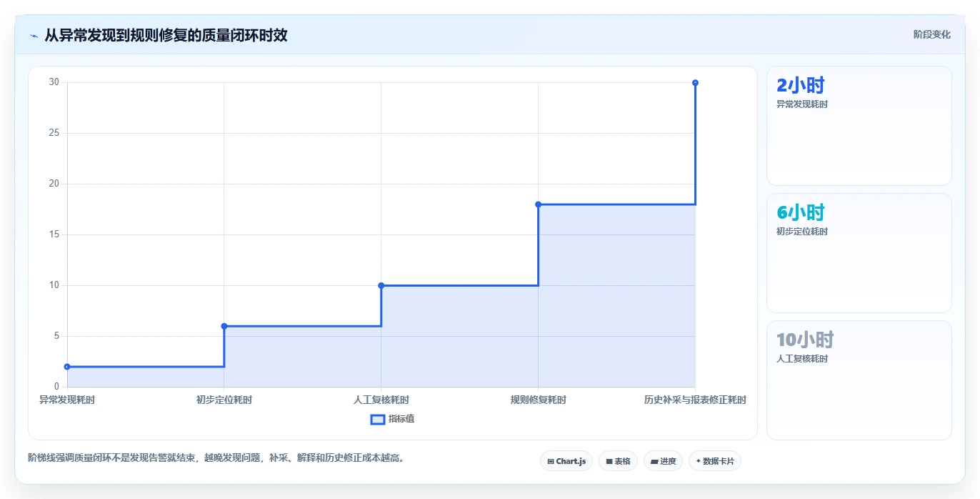Select the 表格 tag
Image resolution: width=980 pixels, height=499 pixels.
click(x=618, y=461)
